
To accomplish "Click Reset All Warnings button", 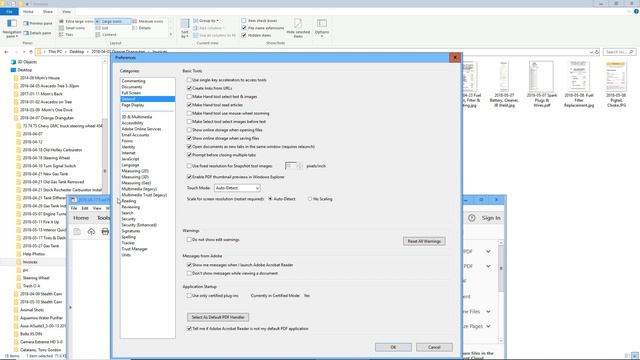I will coord(424,241).
